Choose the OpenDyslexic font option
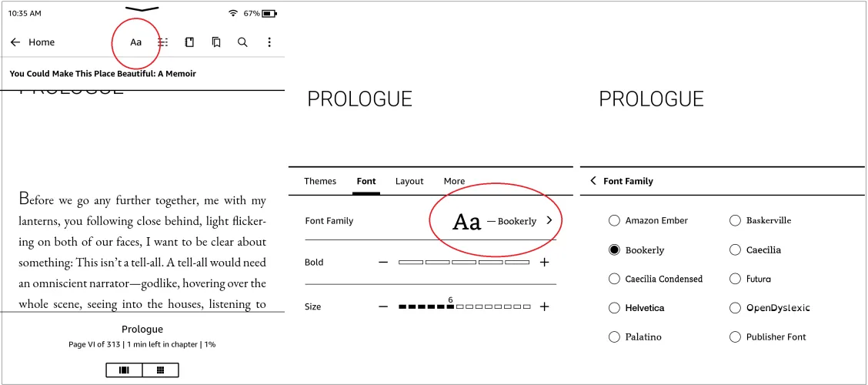This screenshot has width=868, height=385. 735,308
